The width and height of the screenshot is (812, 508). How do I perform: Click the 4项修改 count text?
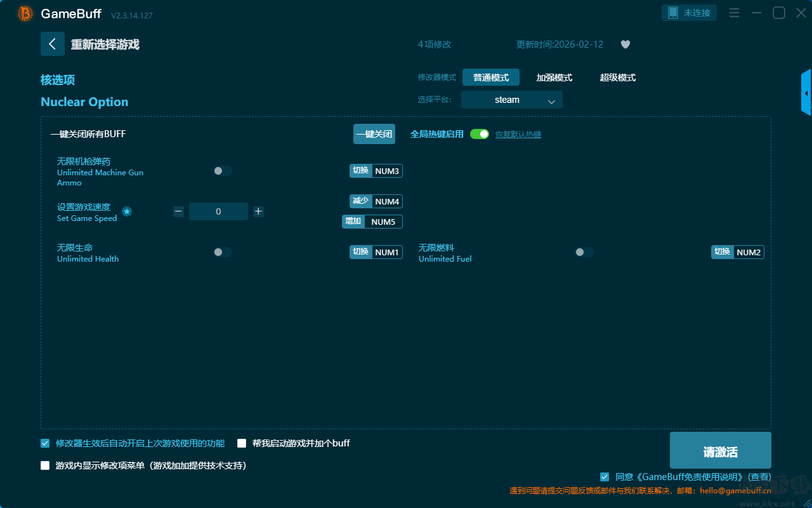pos(435,44)
